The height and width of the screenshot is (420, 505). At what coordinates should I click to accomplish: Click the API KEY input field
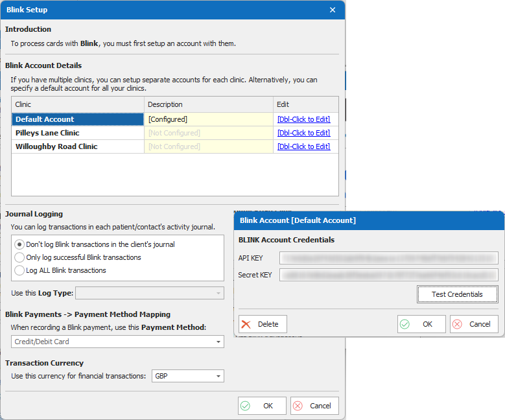(x=388, y=258)
